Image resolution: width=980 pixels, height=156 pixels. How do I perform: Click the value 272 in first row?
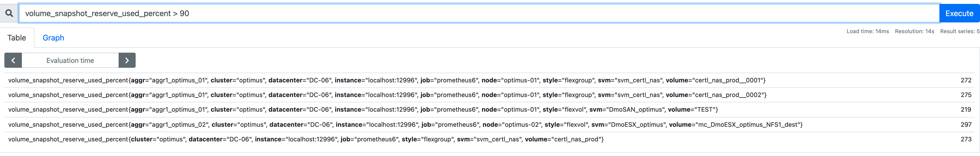click(966, 80)
